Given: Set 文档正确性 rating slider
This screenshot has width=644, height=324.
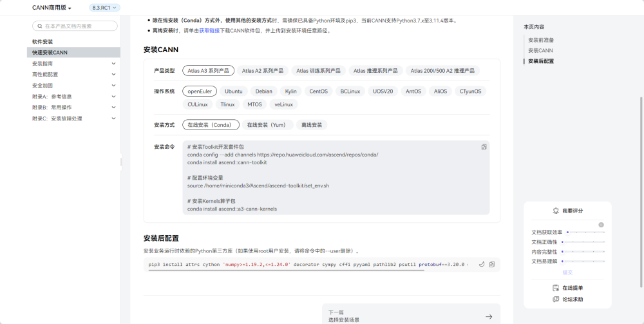Looking at the screenshot, I should [583, 242].
